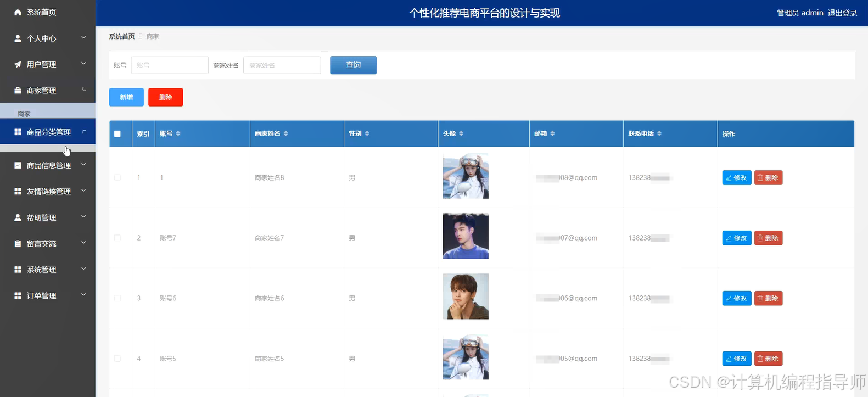This screenshot has width=868, height=397.
Task: Click the clipboard icon beside 留言交流
Action: [x=18, y=244]
